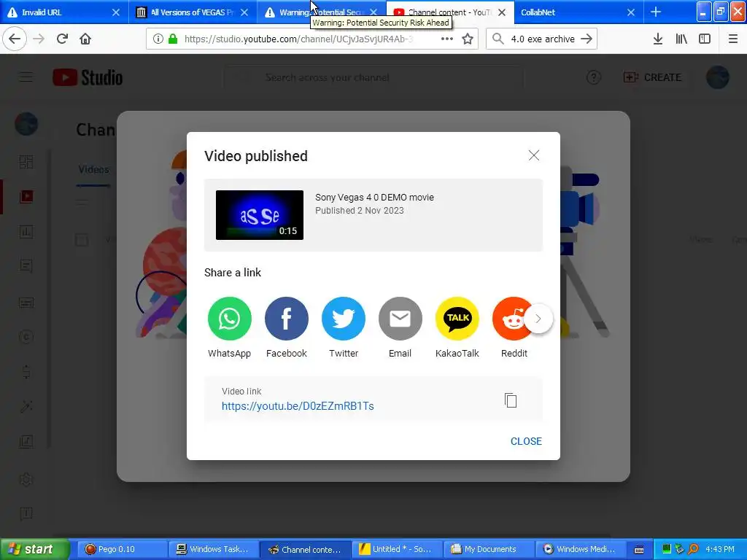Switch to Windows Task Manager in taskbar
Viewport: 747px width, 560px height.
(x=214, y=549)
